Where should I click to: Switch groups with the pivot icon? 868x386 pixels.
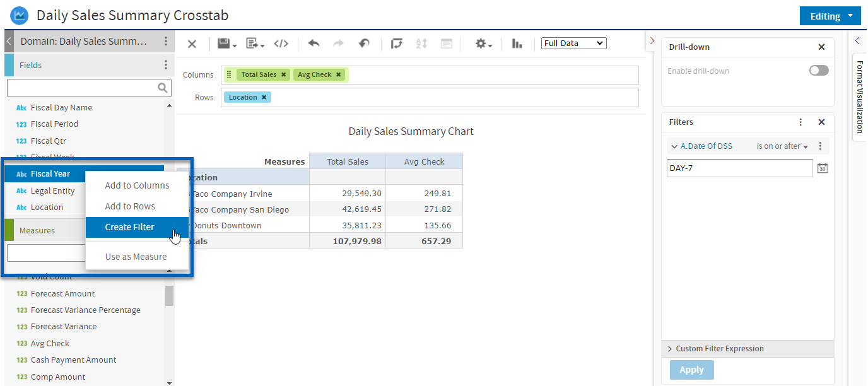[397, 44]
